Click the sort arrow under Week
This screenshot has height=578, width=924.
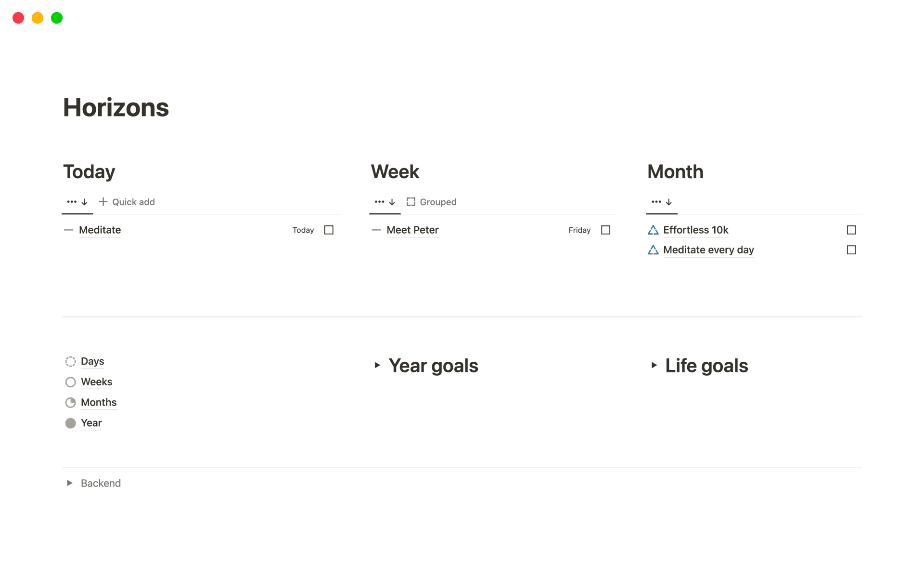[x=392, y=202]
